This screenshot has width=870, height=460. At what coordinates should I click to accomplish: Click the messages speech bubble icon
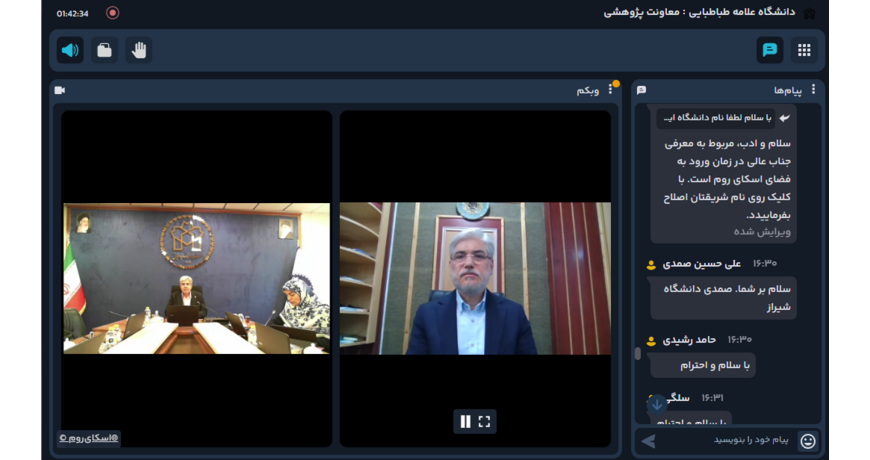click(x=641, y=90)
